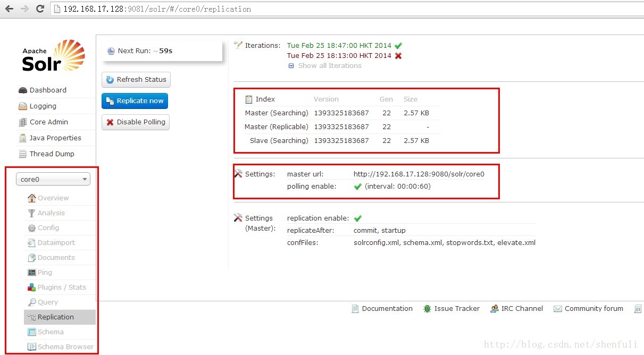Click the address bar URL field
The width and height of the screenshot is (644, 355).
(348, 9)
